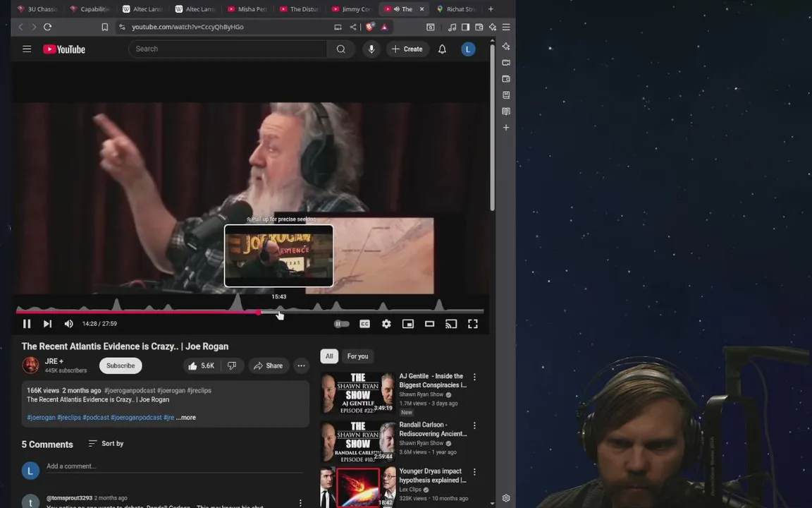Start voice search with microphone icon

[371, 49]
